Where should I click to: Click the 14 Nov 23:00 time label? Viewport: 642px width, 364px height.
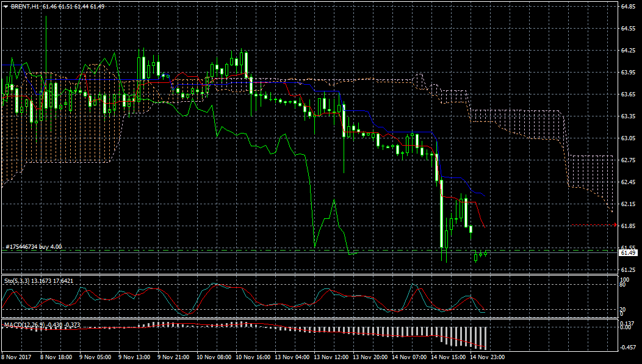[x=486, y=357]
